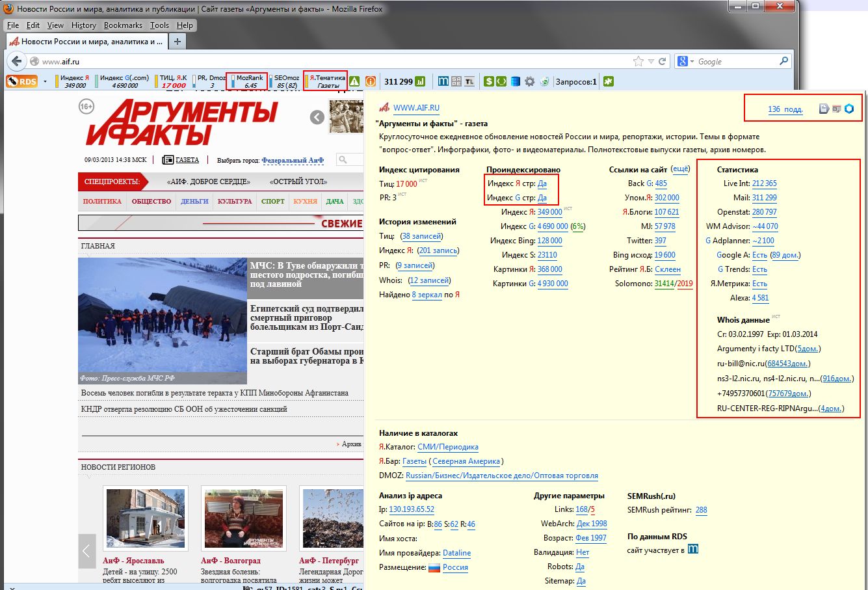Select the 'Новости России и мира' browser tab
This screenshot has width=868, height=590.
pyautogui.click(x=86, y=41)
